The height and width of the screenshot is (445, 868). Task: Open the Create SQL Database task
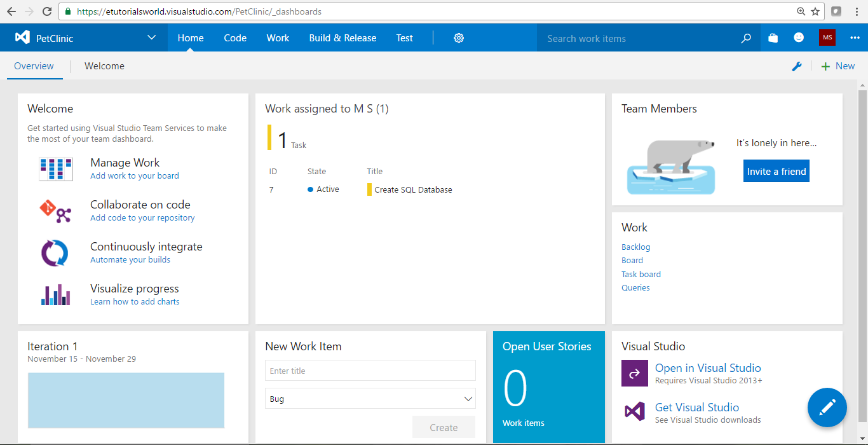click(x=414, y=189)
